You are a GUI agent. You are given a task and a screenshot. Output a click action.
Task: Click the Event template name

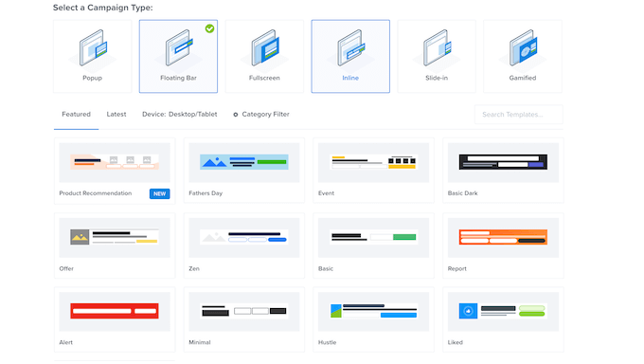(326, 193)
